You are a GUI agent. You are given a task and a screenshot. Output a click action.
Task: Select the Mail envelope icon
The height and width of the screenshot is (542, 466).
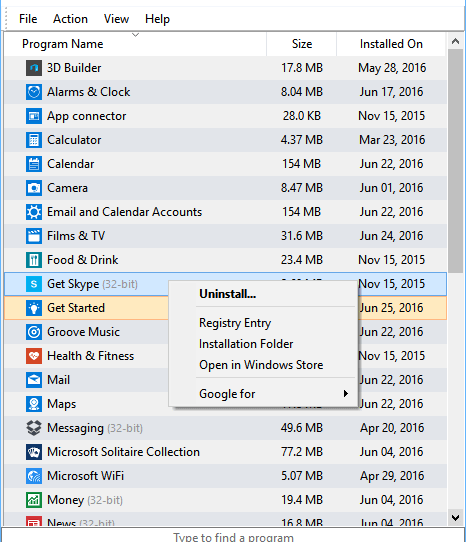coord(34,380)
